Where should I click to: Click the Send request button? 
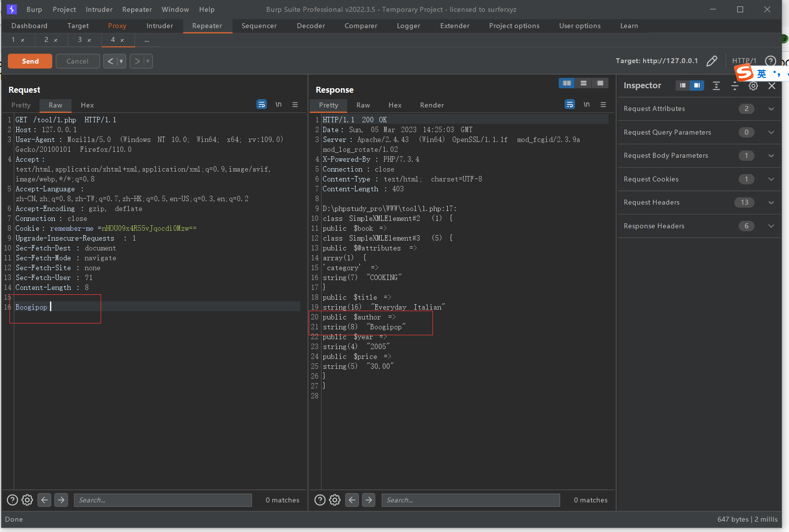(30, 61)
